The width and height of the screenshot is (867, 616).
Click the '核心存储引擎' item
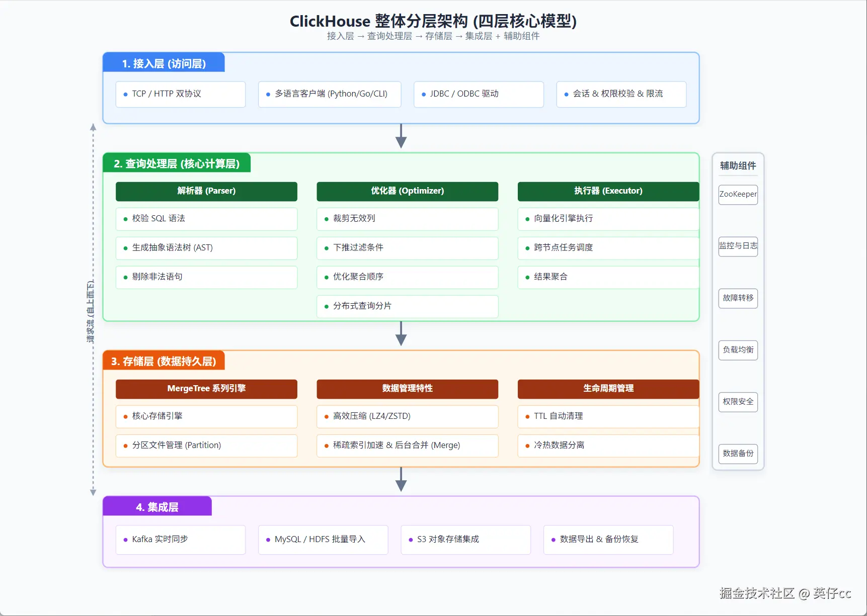tap(206, 416)
